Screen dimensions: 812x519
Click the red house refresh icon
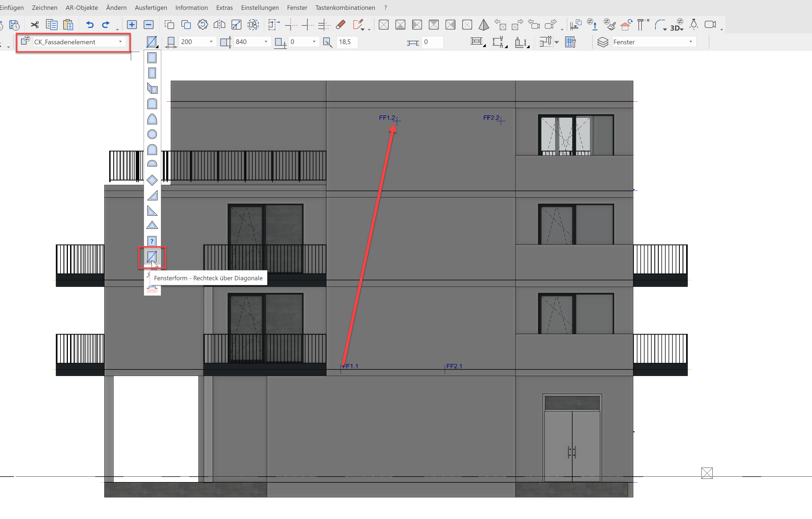point(626,25)
